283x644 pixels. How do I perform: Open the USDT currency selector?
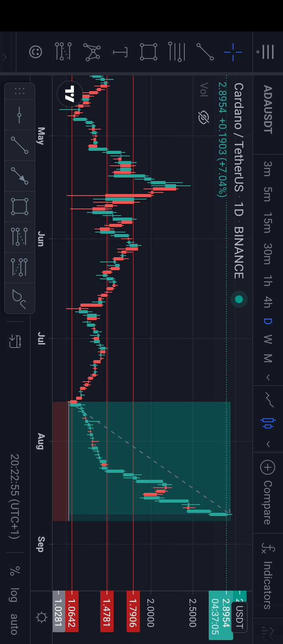239,617
